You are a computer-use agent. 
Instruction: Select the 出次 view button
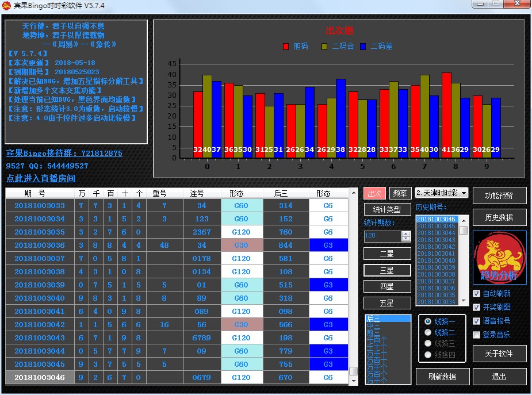[374, 193]
